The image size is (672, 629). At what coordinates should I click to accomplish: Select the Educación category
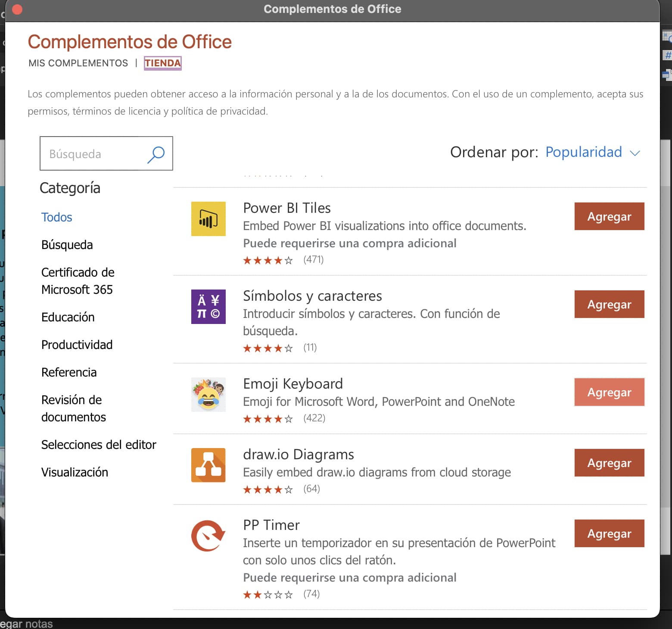point(68,317)
